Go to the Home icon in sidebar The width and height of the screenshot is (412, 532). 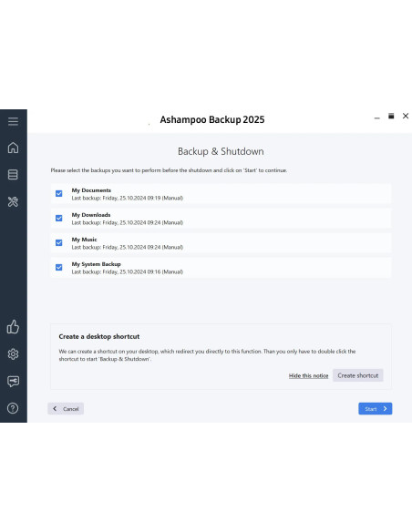(14, 148)
